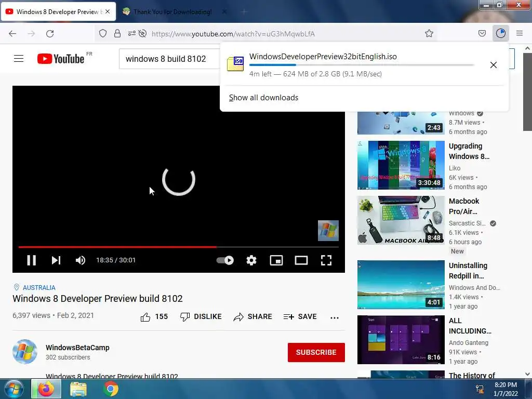Open the YouTube guide hamburger menu
The height and width of the screenshot is (399, 532).
[19, 59]
